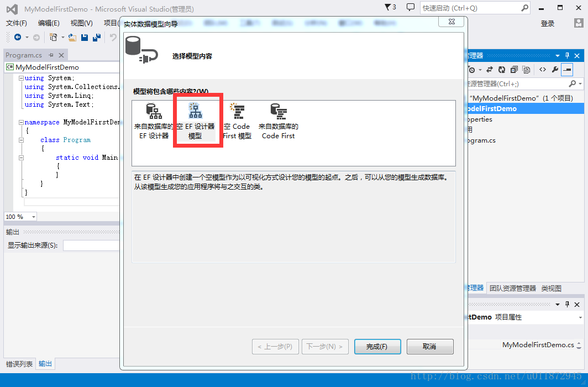Open Properties window position dropdown

pyautogui.click(x=558, y=304)
